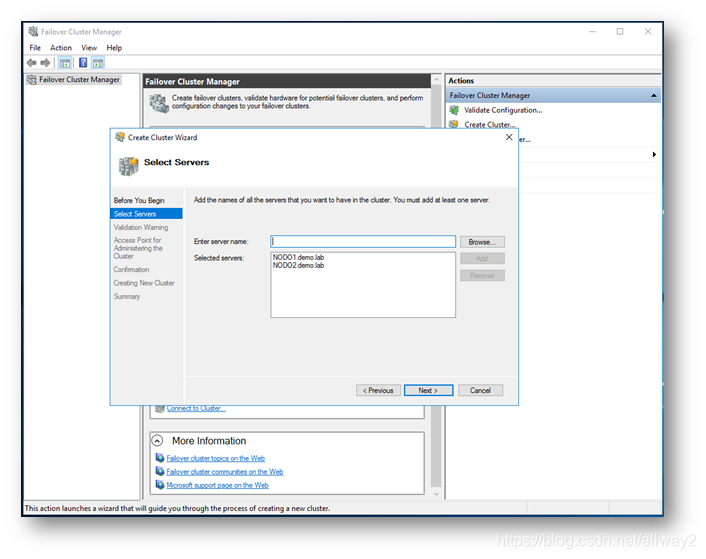
Task: Click Create Cluster... action in Actions pane
Action: [490, 125]
